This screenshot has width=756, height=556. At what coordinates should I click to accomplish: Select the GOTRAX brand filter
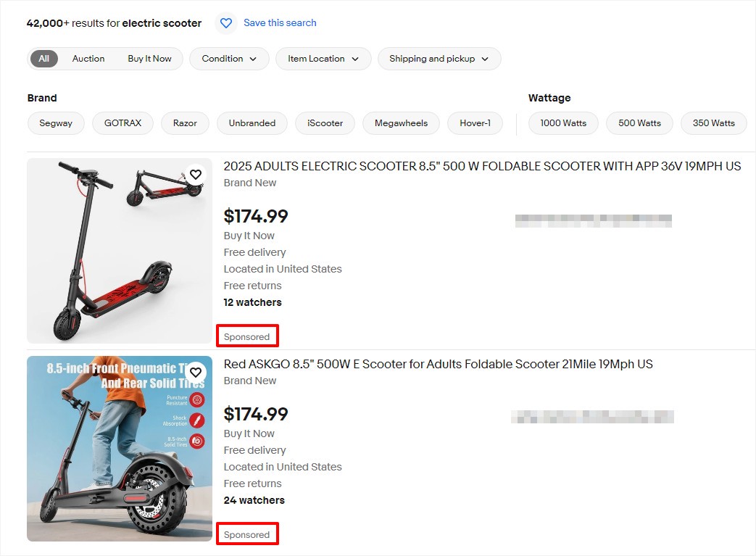click(122, 123)
